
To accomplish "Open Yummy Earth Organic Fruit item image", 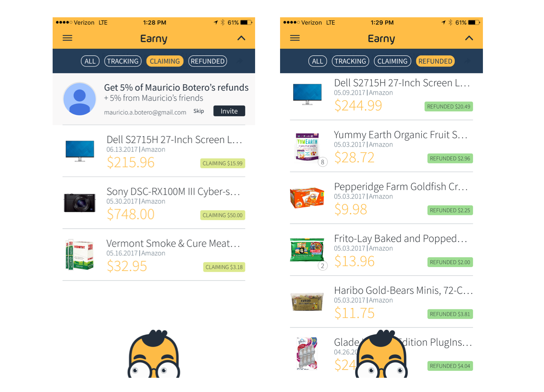I will coord(307,146).
